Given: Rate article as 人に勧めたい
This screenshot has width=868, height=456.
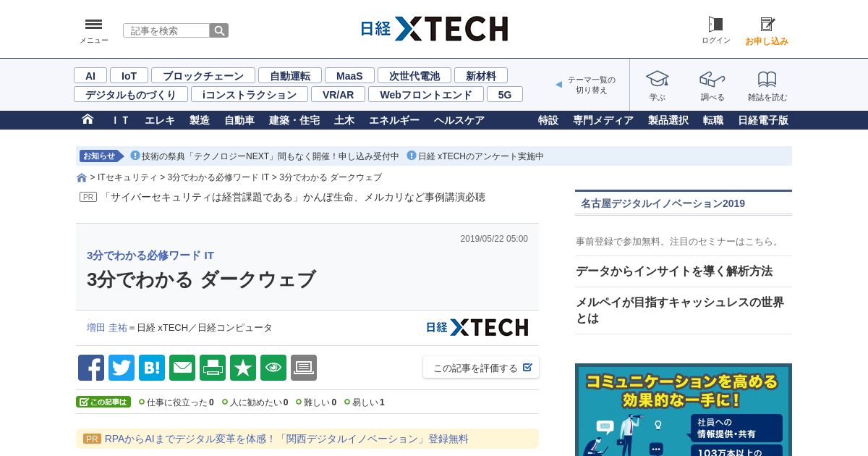Looking at the screenshot, I should coord(255,402).
